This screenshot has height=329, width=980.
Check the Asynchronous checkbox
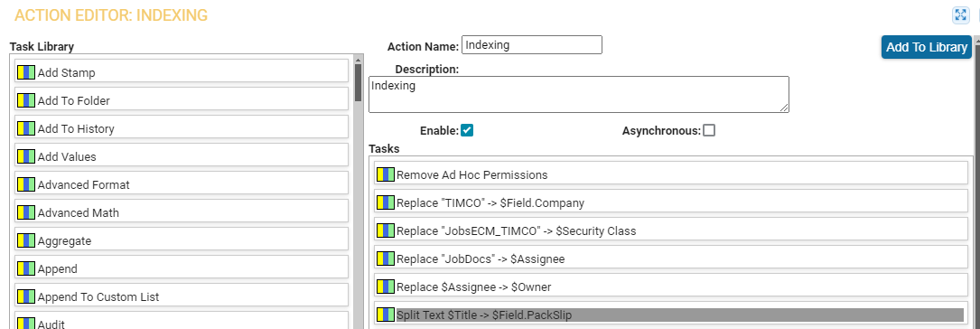click(709, 130)
